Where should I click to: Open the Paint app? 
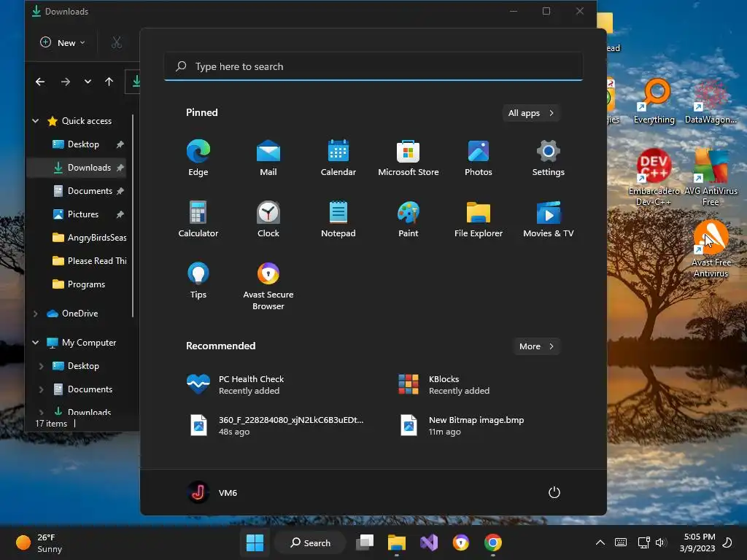coord(409,219)
